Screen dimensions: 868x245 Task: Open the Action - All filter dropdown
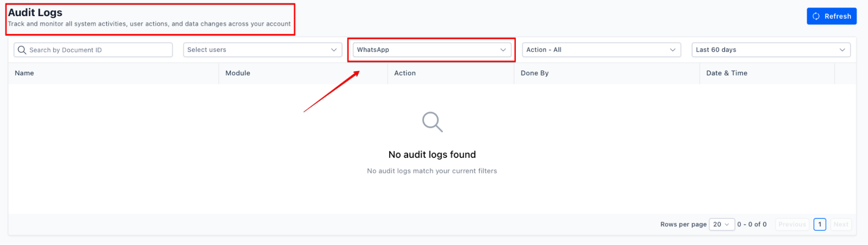coord(595,50)
